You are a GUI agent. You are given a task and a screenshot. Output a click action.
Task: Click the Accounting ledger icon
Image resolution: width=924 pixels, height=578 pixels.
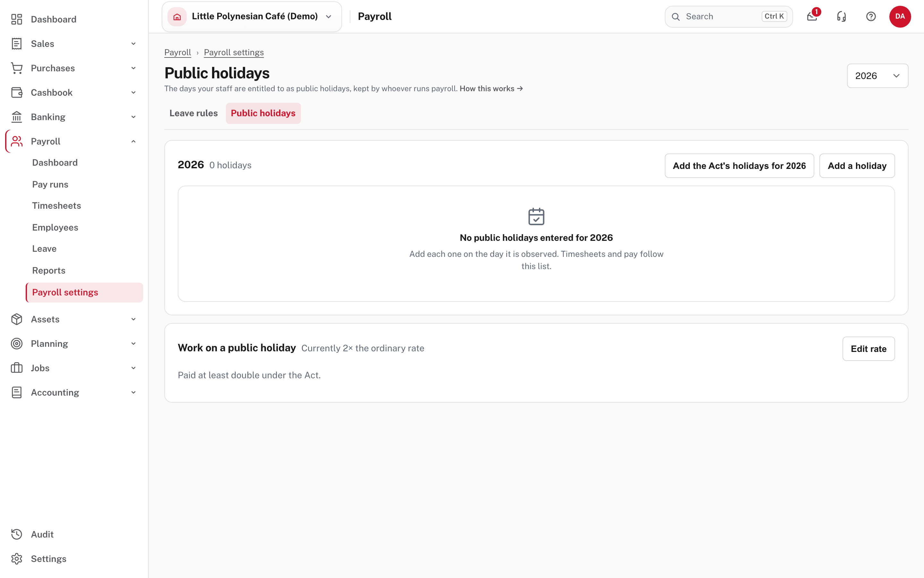pyautogui.click(x=16, y=393)
